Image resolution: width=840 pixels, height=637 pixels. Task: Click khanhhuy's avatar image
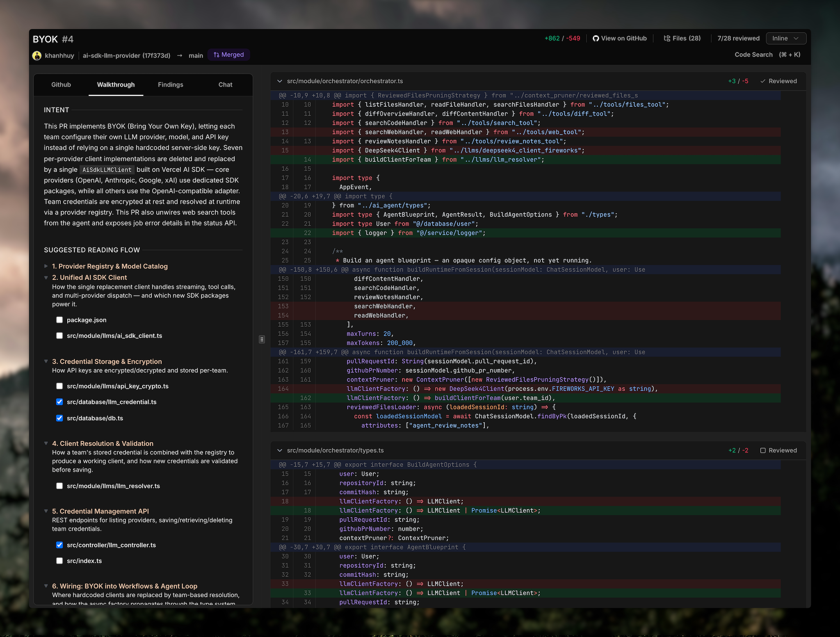(37, 55)
